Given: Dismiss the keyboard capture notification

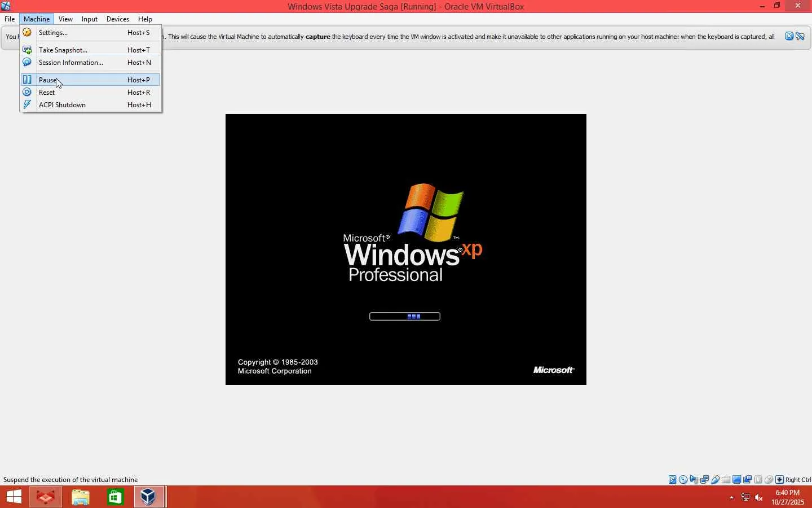Looking at the screenshot, I should coord(789,36).
